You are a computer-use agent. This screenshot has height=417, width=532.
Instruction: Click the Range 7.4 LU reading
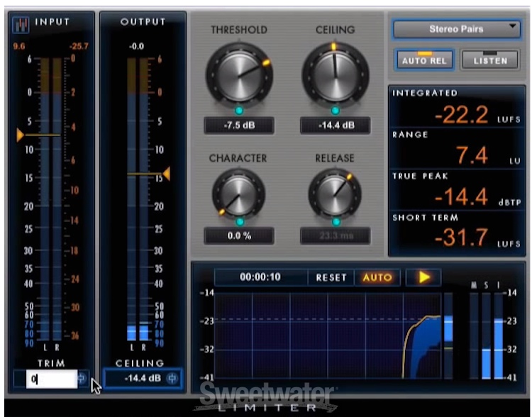pos(472,155)
